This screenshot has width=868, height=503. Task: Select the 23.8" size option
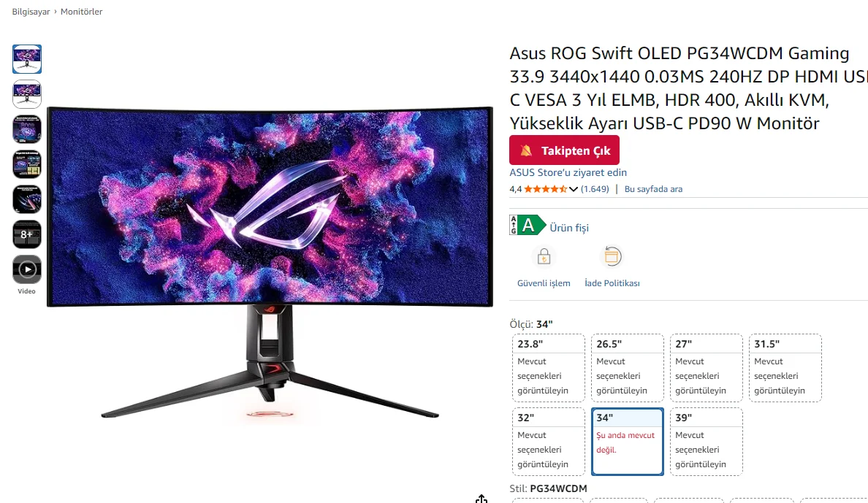[548, 367]
